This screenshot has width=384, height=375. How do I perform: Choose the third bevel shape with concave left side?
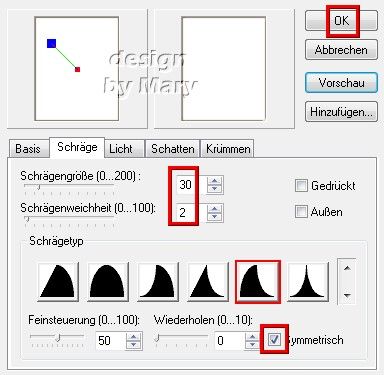pyautogui.click(x=158, y=281)
